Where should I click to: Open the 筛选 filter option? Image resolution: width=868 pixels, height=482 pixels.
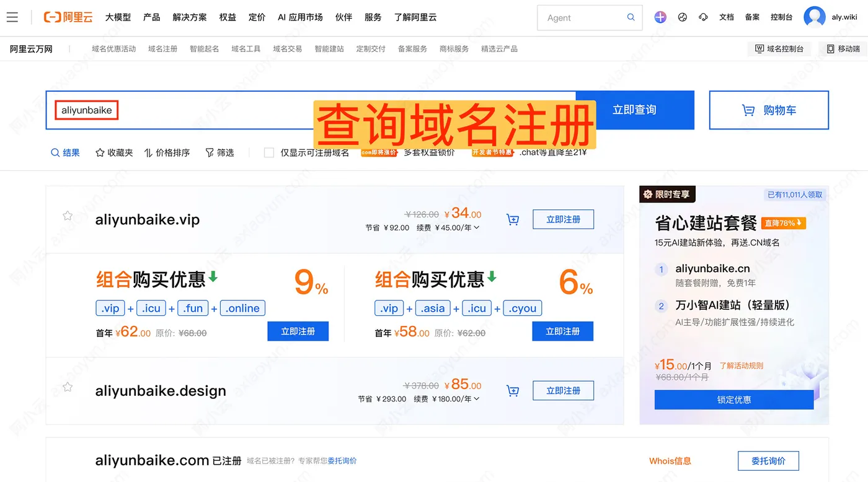tap(219, 152)
